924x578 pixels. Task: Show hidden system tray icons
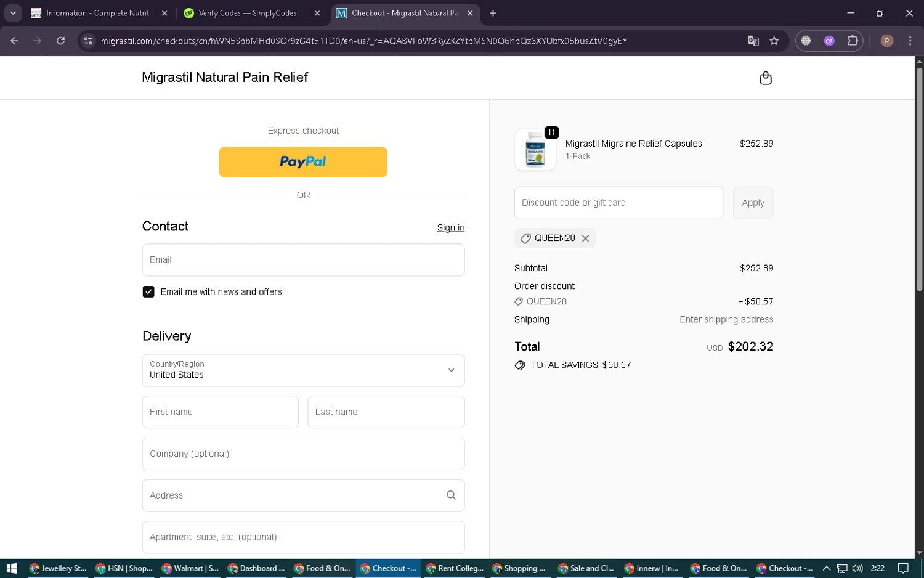(x=827, y=568)
